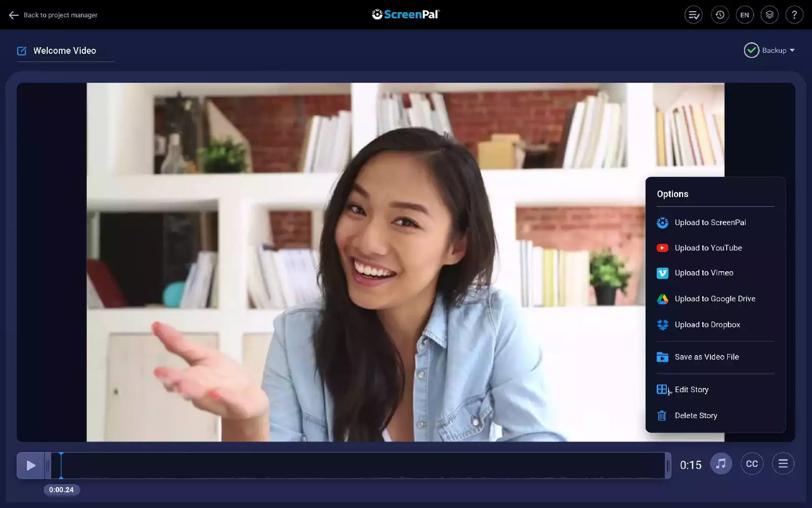812x508 pixels.
Task: Click Save as Video File
Action: 706,357
